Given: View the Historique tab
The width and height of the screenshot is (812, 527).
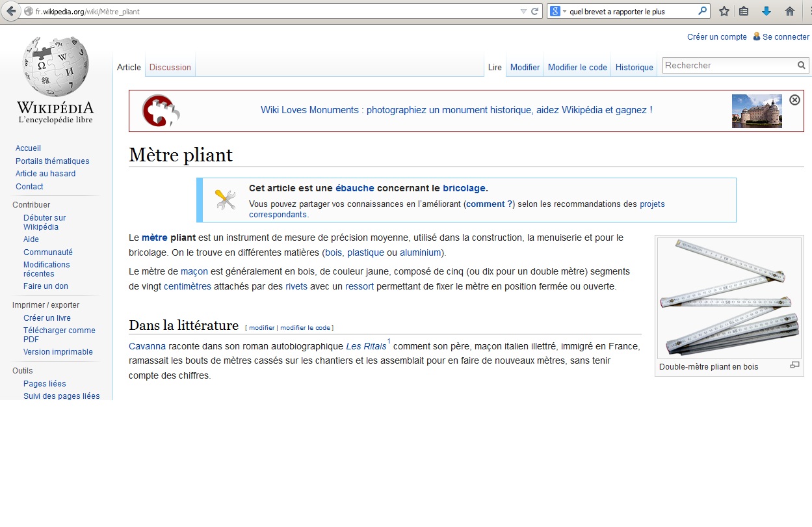Looking at the screenshot, I should pyautogui.click(x=635, y=67).
